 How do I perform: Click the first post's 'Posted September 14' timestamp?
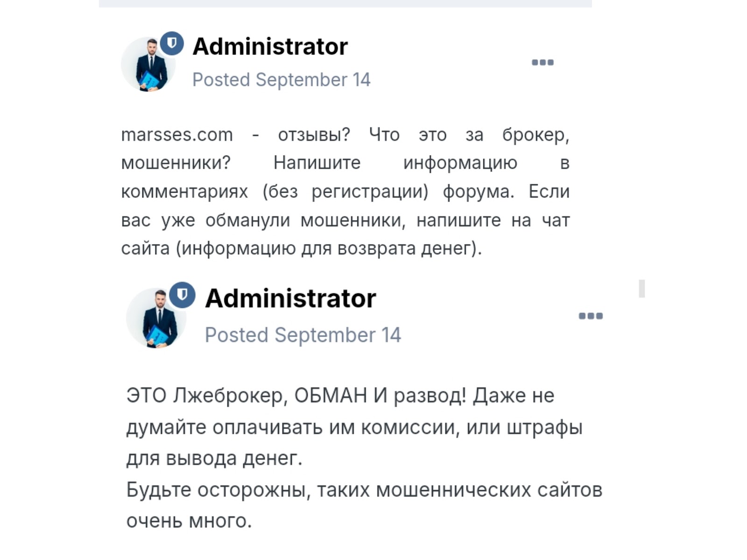[281, 80]
